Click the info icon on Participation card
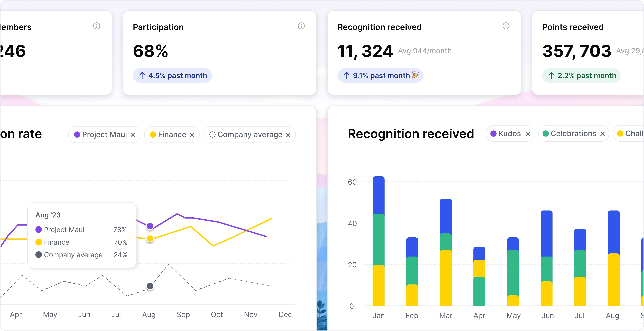 [301, 26]
